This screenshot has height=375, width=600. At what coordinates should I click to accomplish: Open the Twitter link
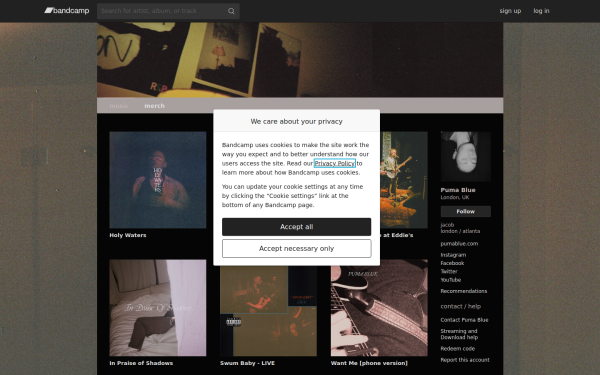pyautogui.click(x=449, y=272)
